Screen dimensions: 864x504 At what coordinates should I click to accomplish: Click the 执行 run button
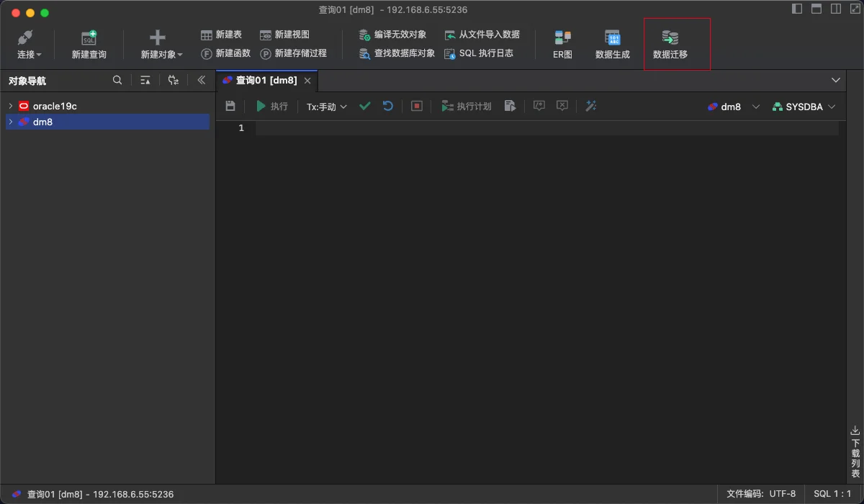pos(272,106)
